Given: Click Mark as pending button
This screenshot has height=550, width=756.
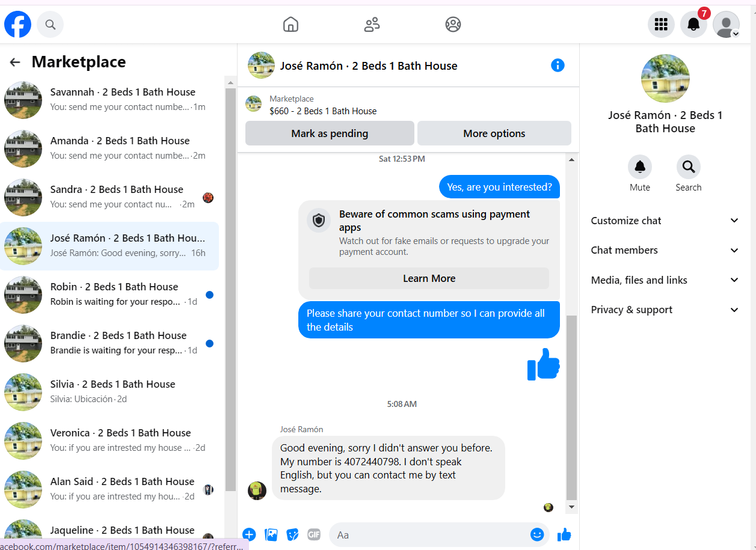Looking at the screenshot, I should pos(330,133).
